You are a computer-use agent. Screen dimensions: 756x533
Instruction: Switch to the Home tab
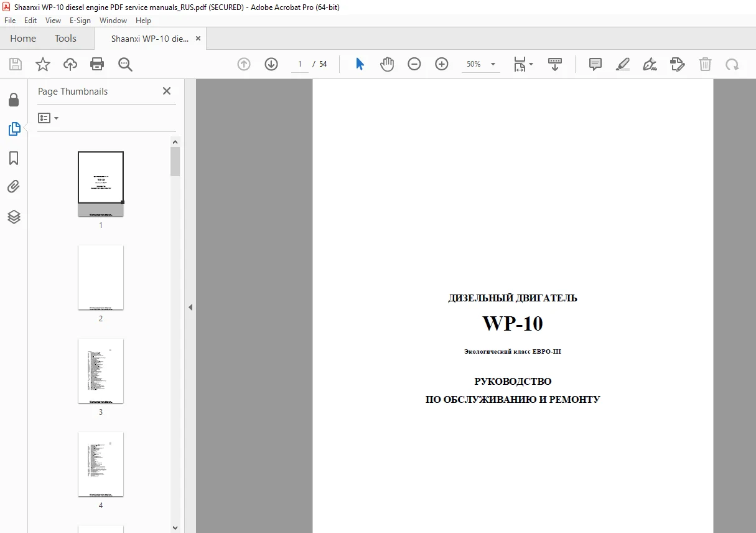coord(23,39)
